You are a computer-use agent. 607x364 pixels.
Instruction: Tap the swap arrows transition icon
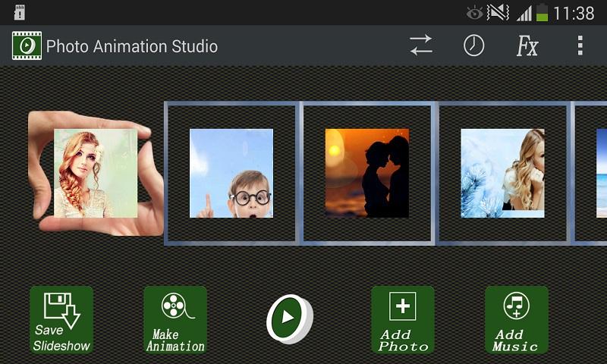tap(421, 45)
